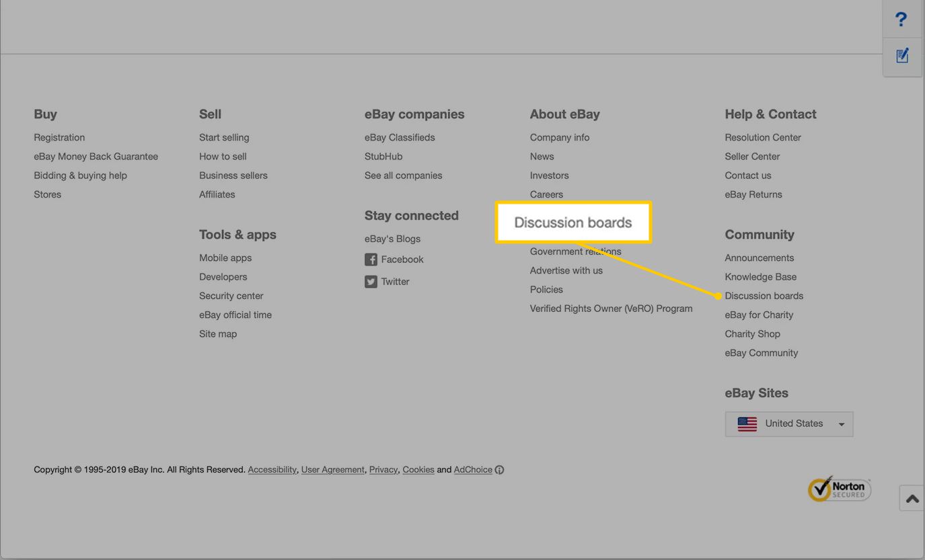Open Verified Rights Owner (VeRO) Program
The height and width of the screenshot is (560, 925).
click(612, 309)
